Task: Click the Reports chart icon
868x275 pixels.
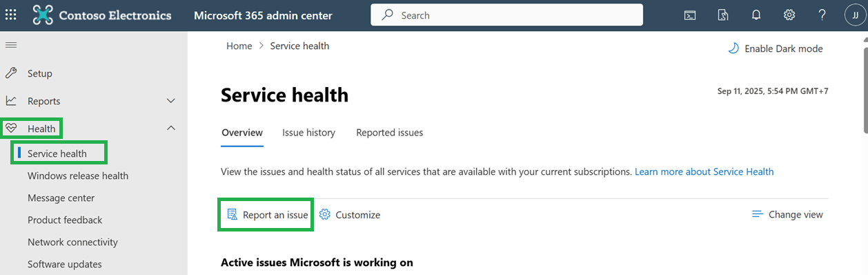Action: pyautogui.click(x=11, y=101)
